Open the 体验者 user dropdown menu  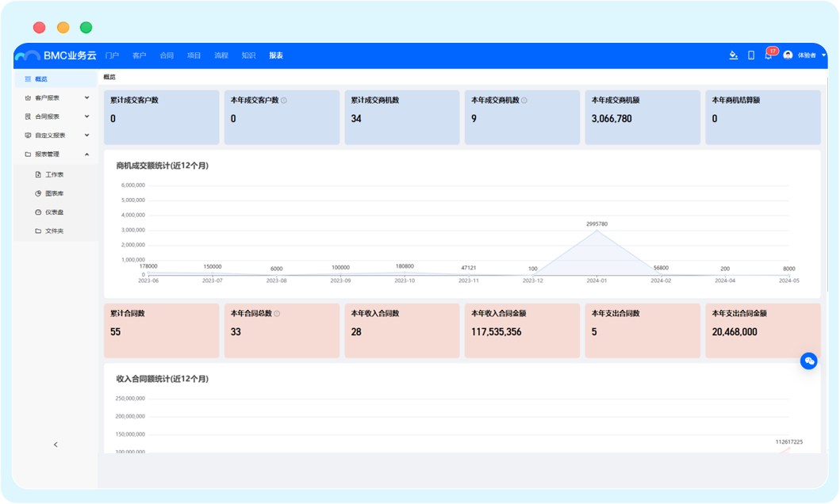(824, 55)
